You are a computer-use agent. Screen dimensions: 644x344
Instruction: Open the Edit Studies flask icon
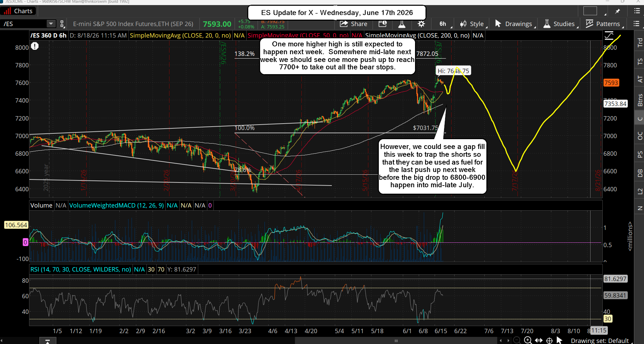tap(402, 24)
